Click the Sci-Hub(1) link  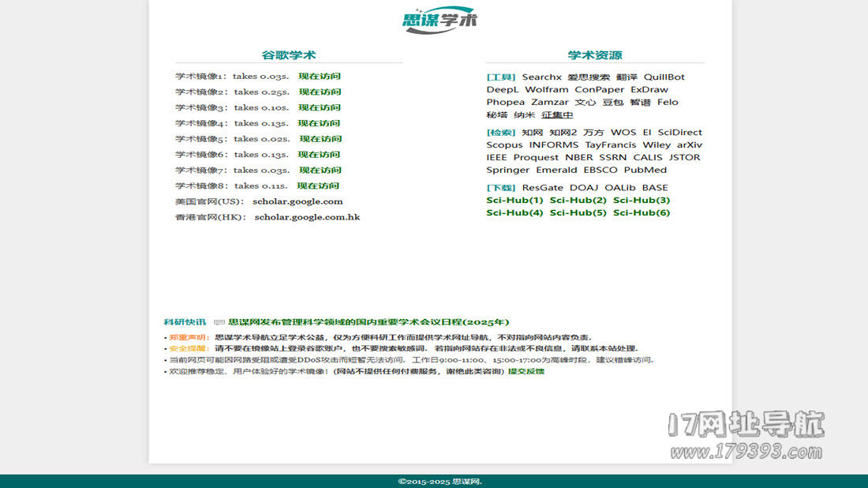click(x=514, y=201)
